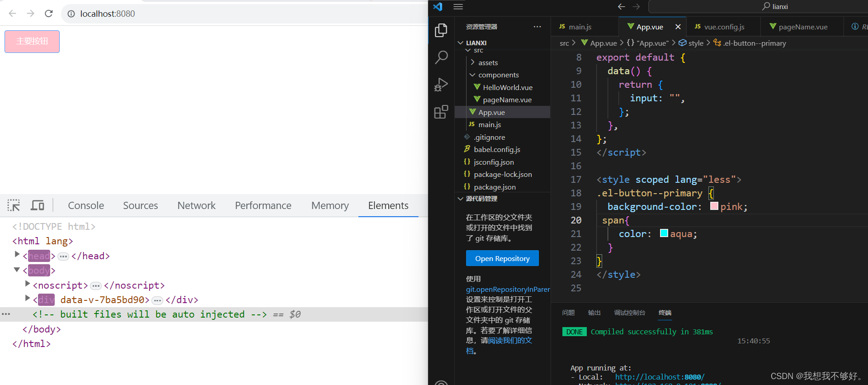Viewport: 868px width, 385px height.
Task: Open the main.js editor tab
Action: [x=584, y=27]
